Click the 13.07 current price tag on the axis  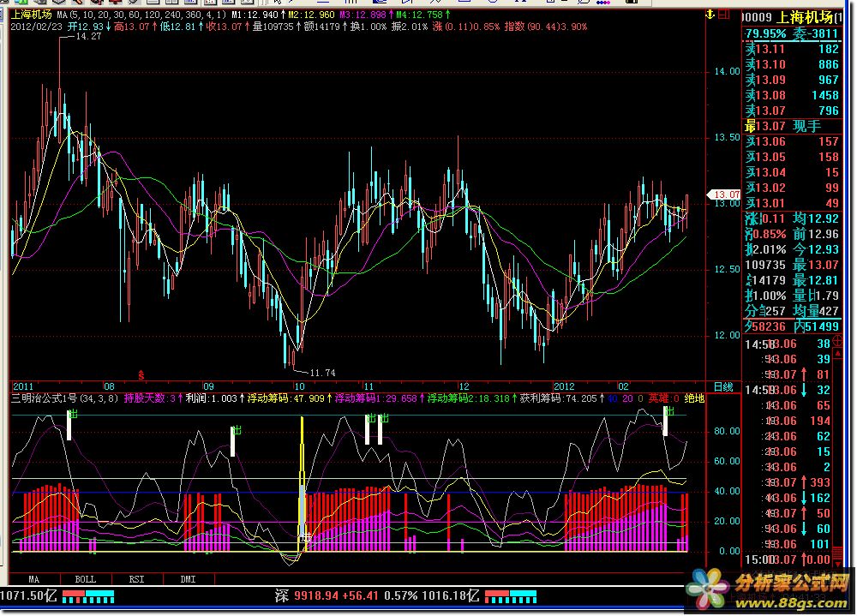pyautogui.click(x=723, y=194)
